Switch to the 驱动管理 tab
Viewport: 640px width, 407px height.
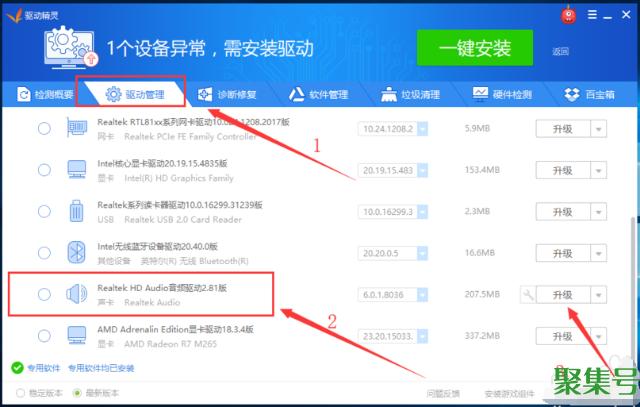[135, 94]
